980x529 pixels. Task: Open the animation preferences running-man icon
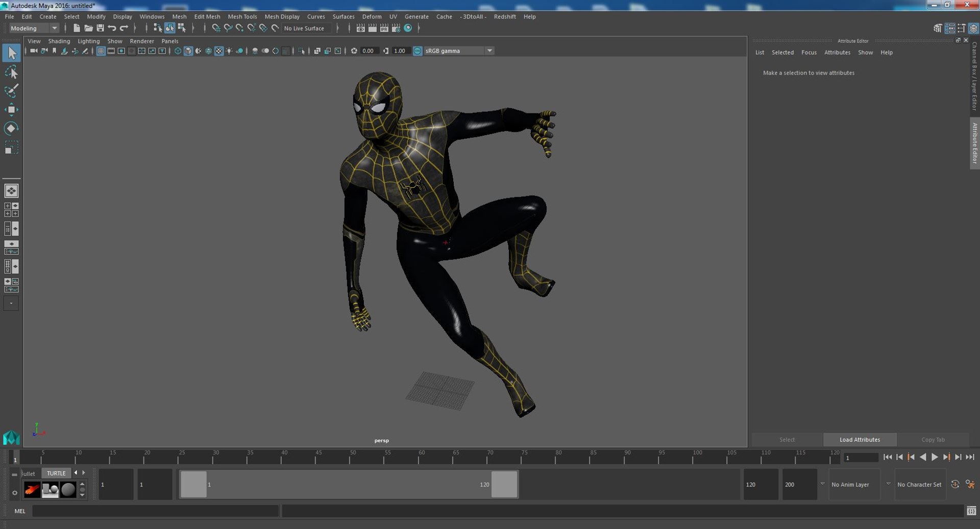point(970,484)
